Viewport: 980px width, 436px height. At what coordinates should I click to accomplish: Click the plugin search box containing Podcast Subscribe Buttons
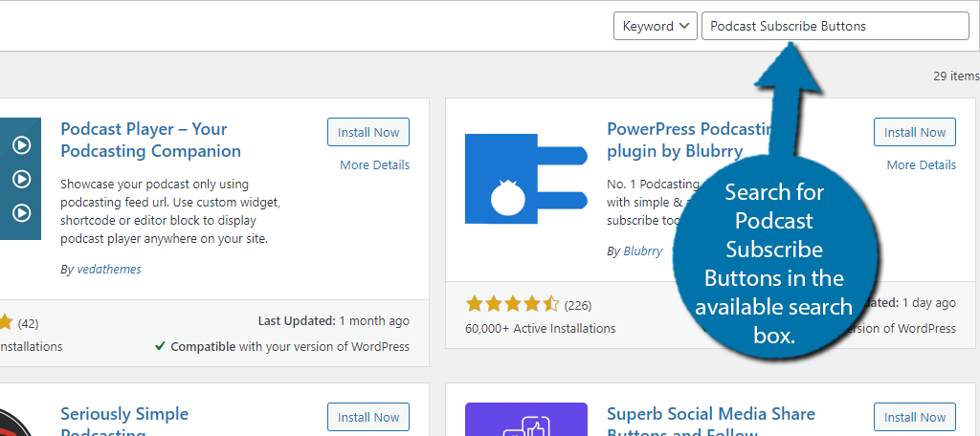click(835, 26)
